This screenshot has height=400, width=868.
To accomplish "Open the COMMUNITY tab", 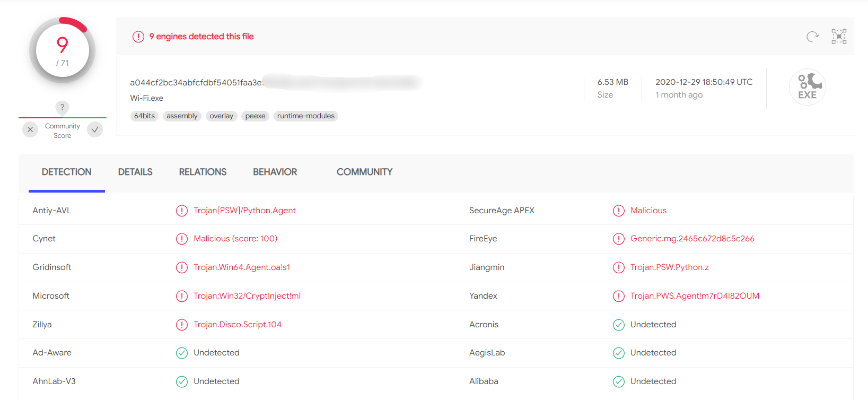I will coord(365,172).
